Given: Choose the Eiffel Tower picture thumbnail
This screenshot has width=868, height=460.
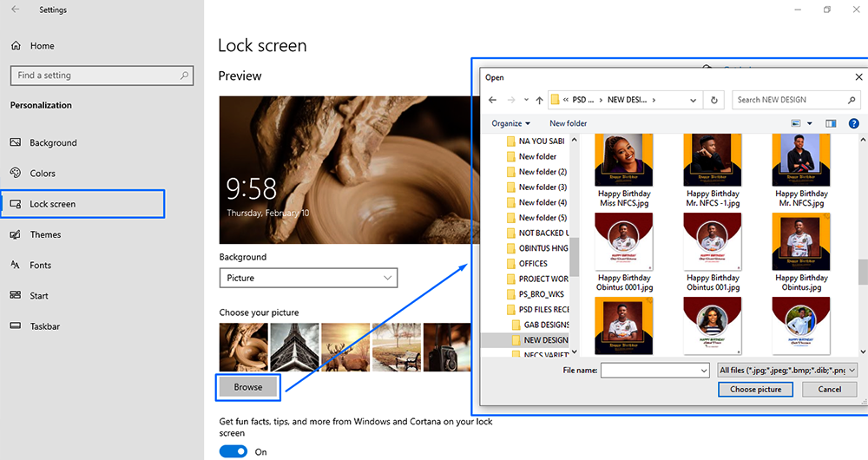Looking at the screenshot, I should (294, 347).
